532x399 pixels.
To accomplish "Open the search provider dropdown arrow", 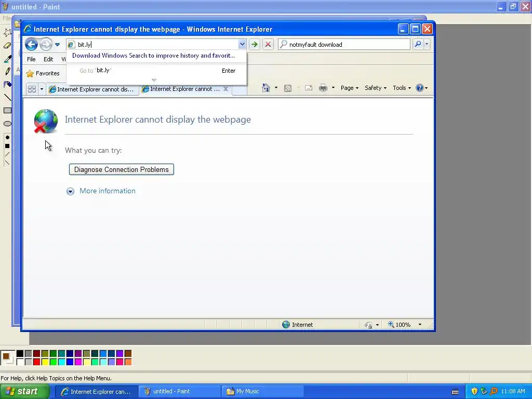I will coord(427,44).
